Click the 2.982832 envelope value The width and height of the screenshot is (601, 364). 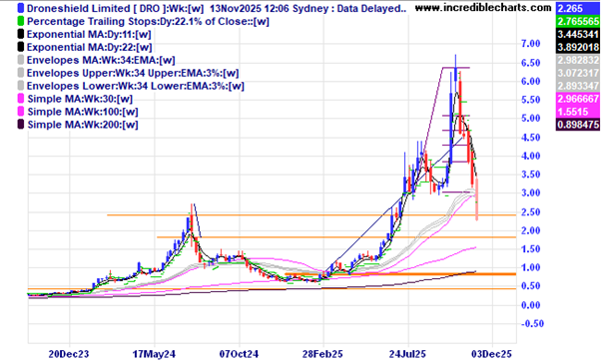578,60
